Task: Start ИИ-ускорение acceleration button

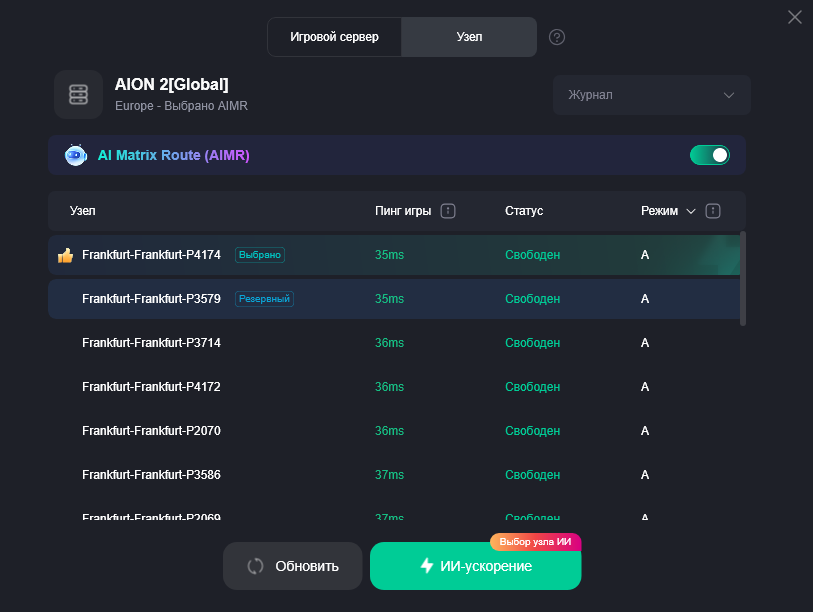Action: pyautogui.click(x=475, y=566)
